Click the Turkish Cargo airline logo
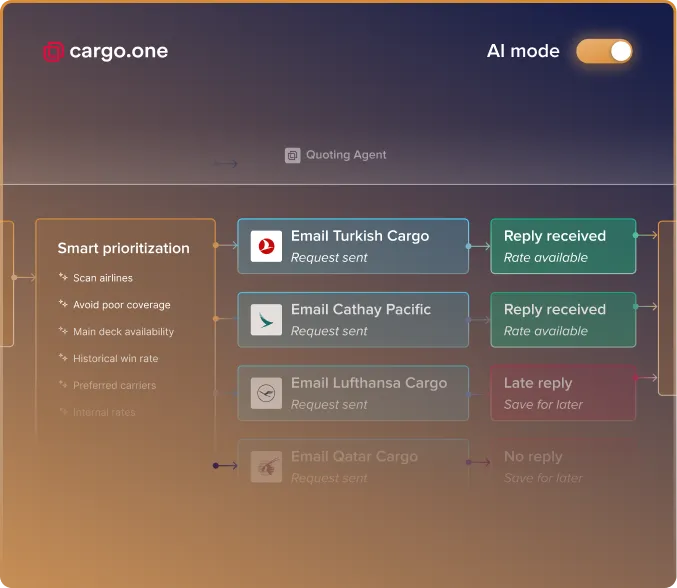 pos(266,246)
